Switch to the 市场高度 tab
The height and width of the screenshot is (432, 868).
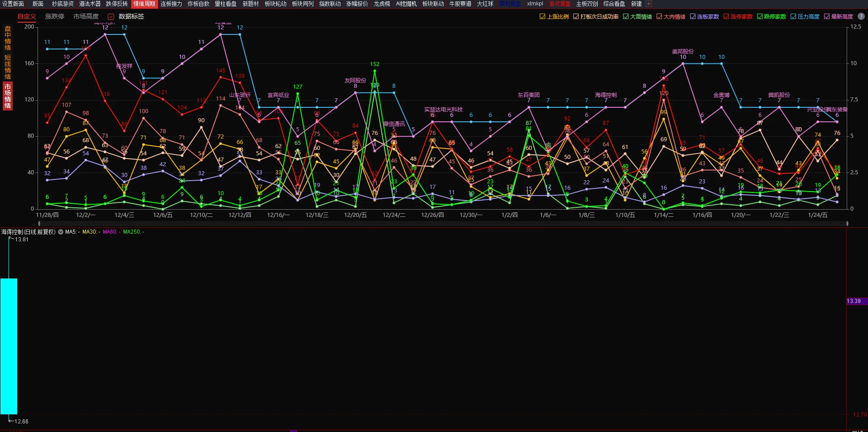click(x=86, y=16)
